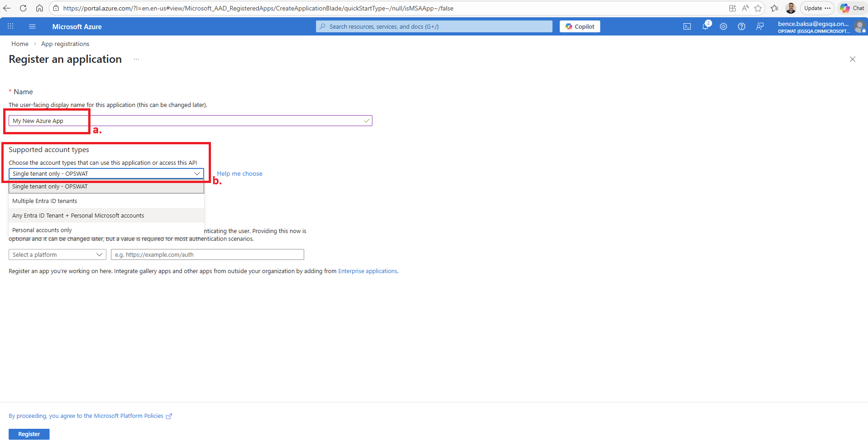Open portal settings gear
The height and width of the screenshot is (447, 868).
tap(723, 26)
